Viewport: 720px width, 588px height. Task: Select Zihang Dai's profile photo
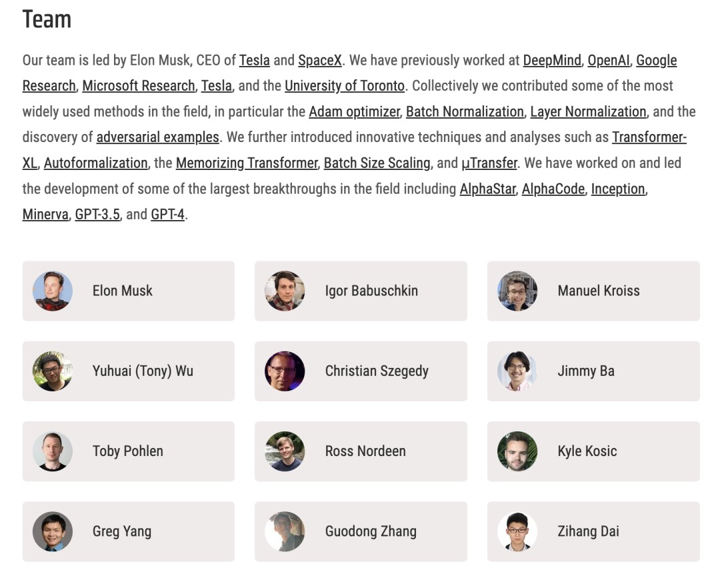point(517,531)
